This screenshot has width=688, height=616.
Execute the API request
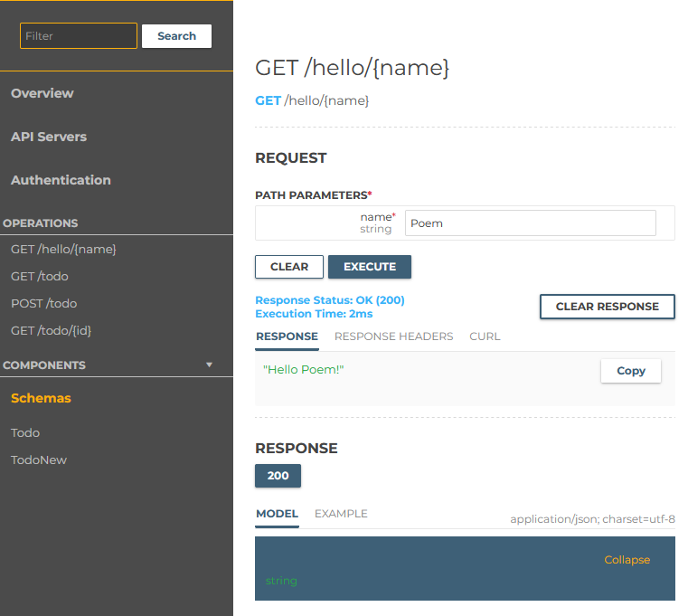coord(370,267)
